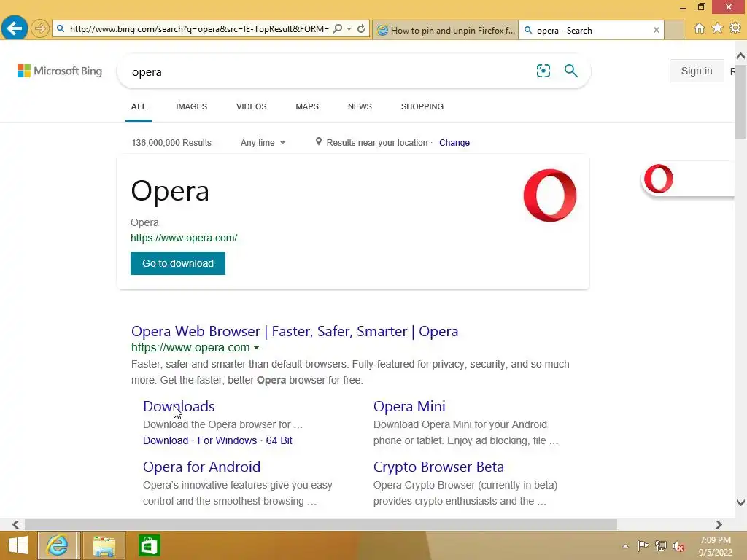Click the IE forward arrow button
747x560 pixels.
coord(40,28)
